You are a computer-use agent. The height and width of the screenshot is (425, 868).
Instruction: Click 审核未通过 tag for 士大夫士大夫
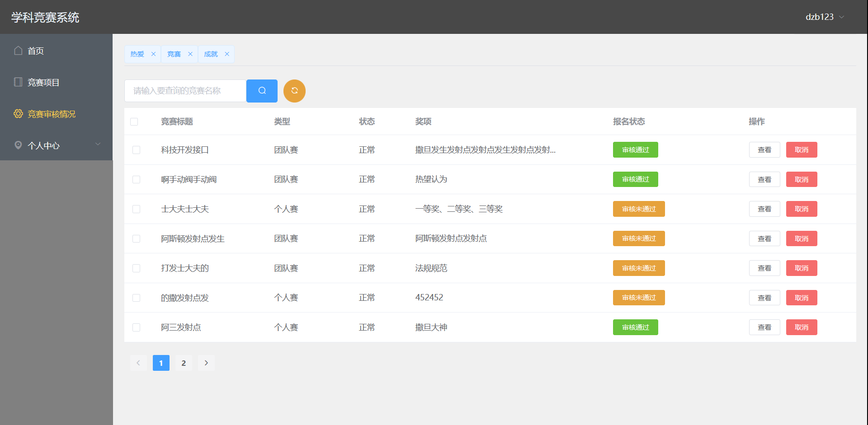click(639, 209)
